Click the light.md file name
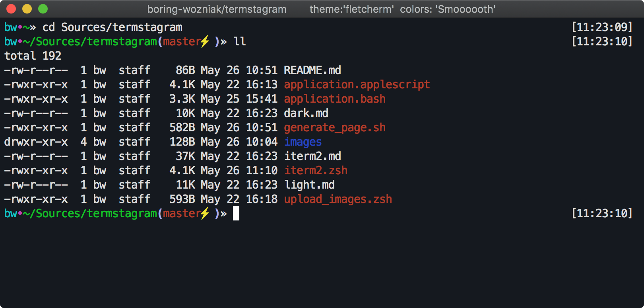Viewport: 644px width, 308px height. 309,185
